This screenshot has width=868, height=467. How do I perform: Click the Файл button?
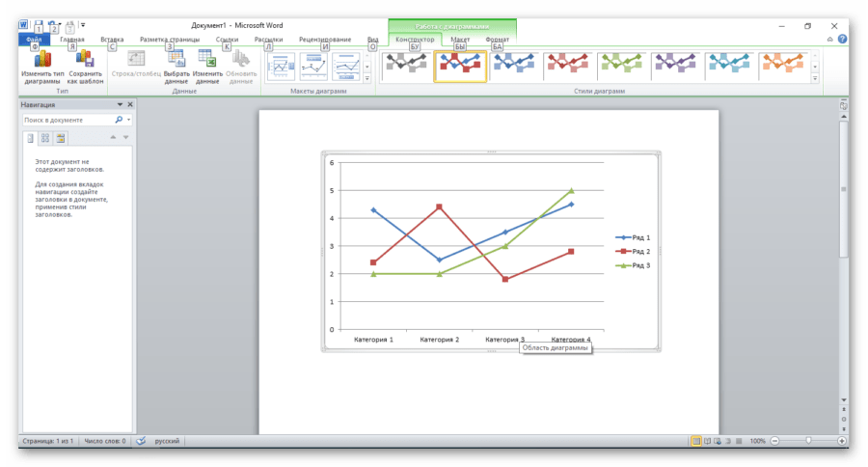pos(34,40)
